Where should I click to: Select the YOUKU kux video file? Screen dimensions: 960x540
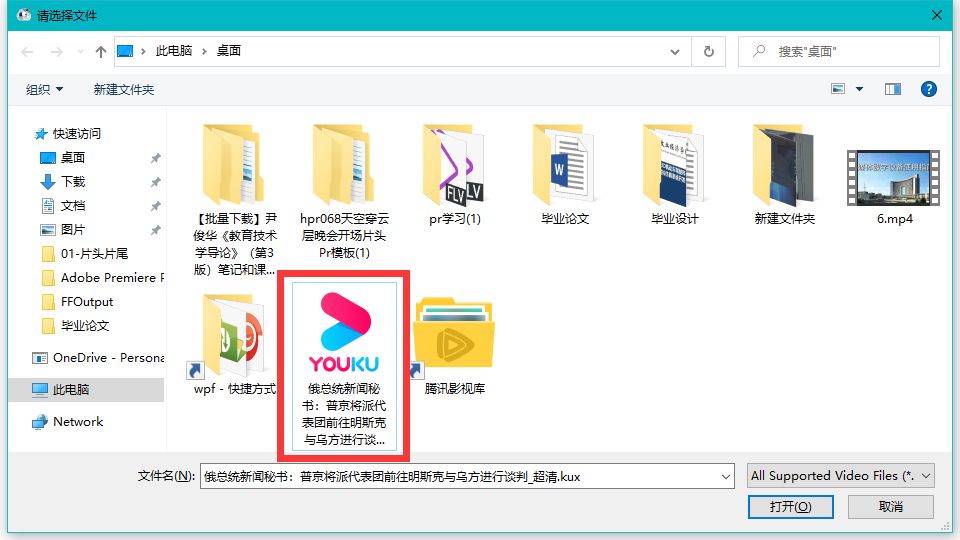click(344, 366)
